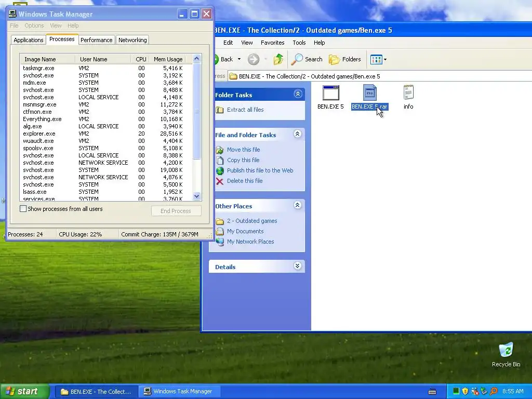Click the Copy this file icon

tap(220, 160)
